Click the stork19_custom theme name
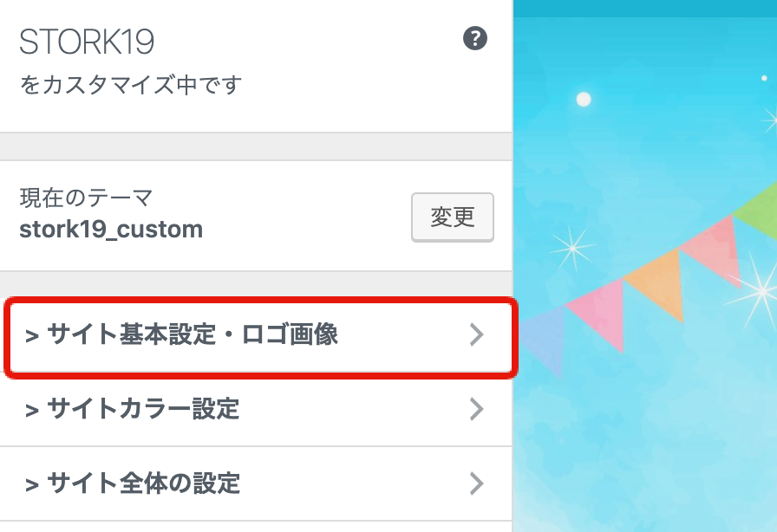This screenshot has width=777, height=532. click(x=111, y=230)
